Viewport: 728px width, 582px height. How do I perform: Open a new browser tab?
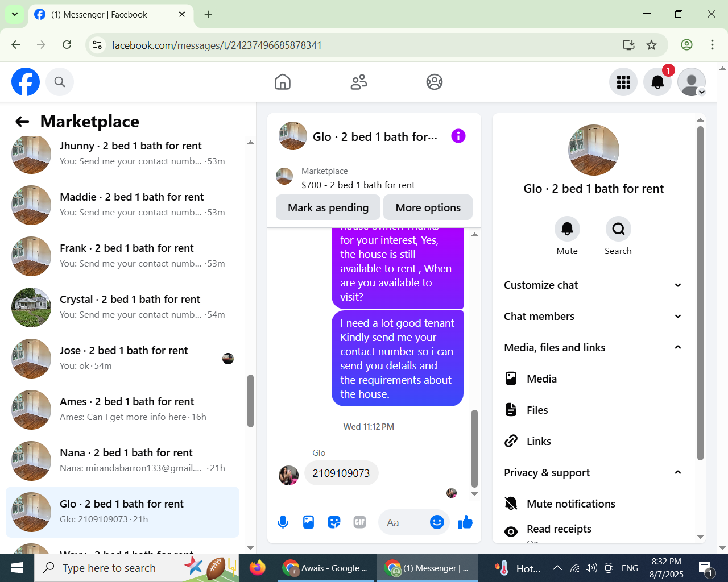point(208,14)
